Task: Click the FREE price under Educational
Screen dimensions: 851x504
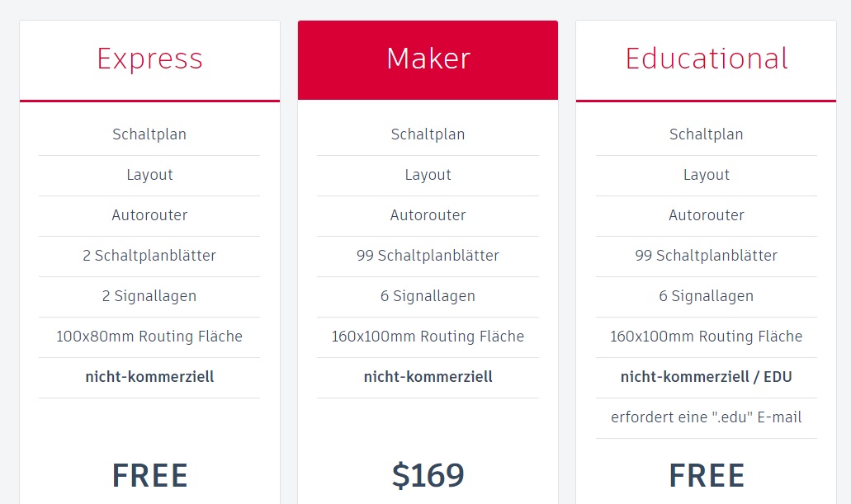Action: (x=706, y=476)
